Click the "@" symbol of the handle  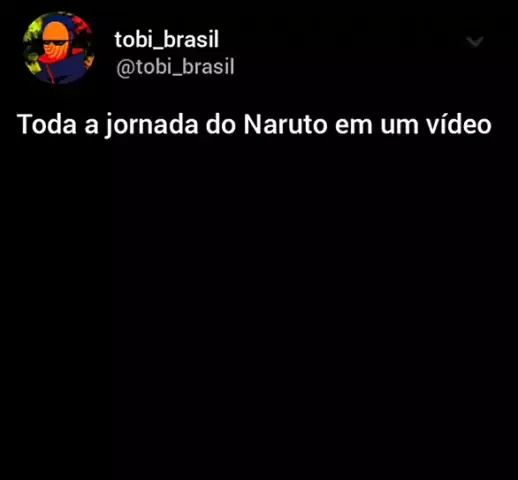tap(125, 69)
